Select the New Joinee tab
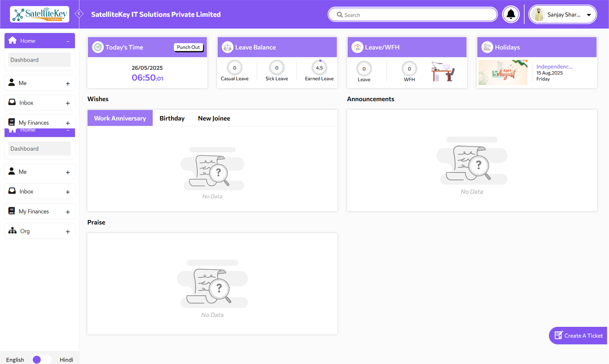This screenshot has width=609, height=364. click(x=214, y=118)
